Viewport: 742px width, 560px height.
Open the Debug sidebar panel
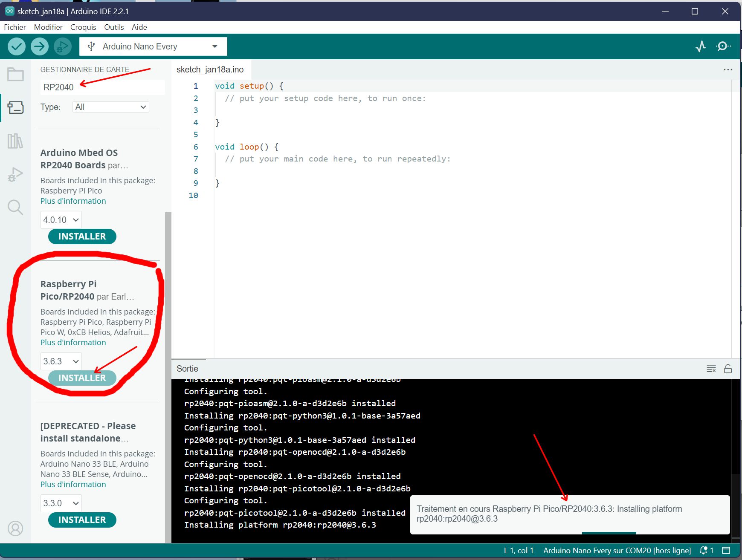(x=15, y=174)
